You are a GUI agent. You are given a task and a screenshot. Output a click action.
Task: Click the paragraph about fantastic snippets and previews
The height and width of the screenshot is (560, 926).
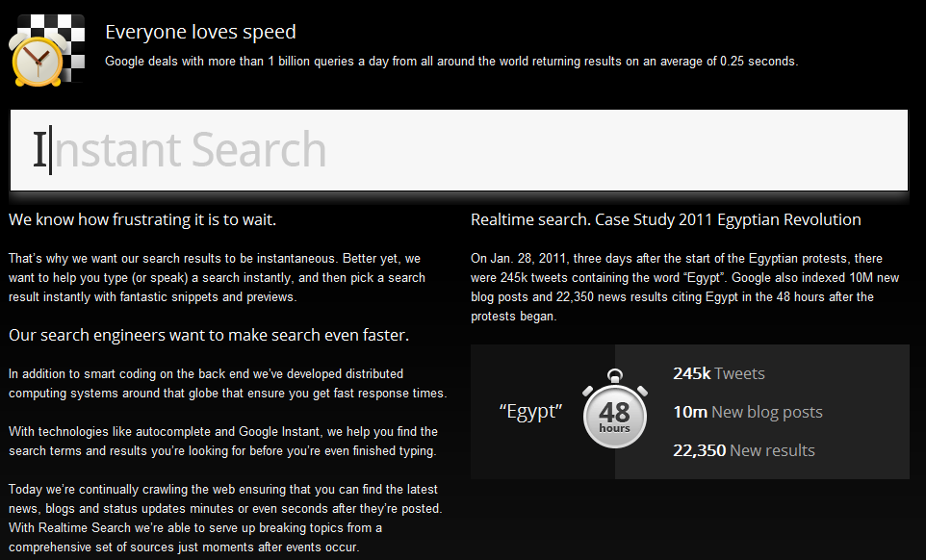click(x=217, y=278)
